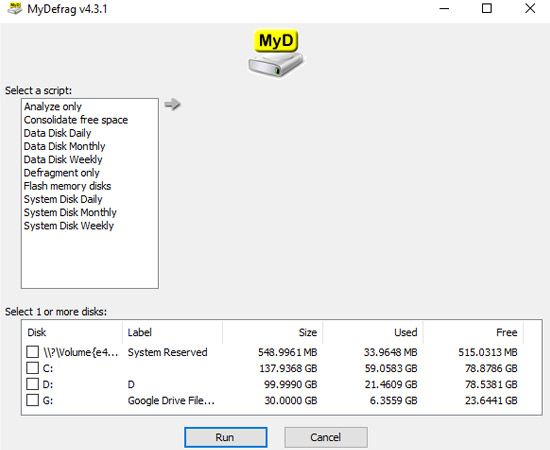The width and height of the screenshot is (550, 450).
Task: Maximize the MyDefrag window
Action: tap(487, 8)
